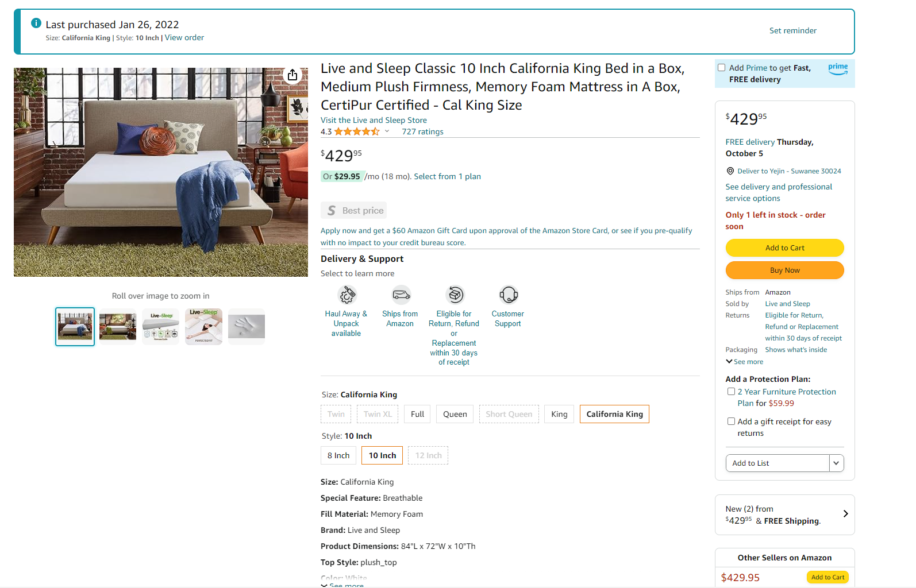Open the Add to List dropdown arrow
This screenshot has width=916, height=588.
[836, 463]
